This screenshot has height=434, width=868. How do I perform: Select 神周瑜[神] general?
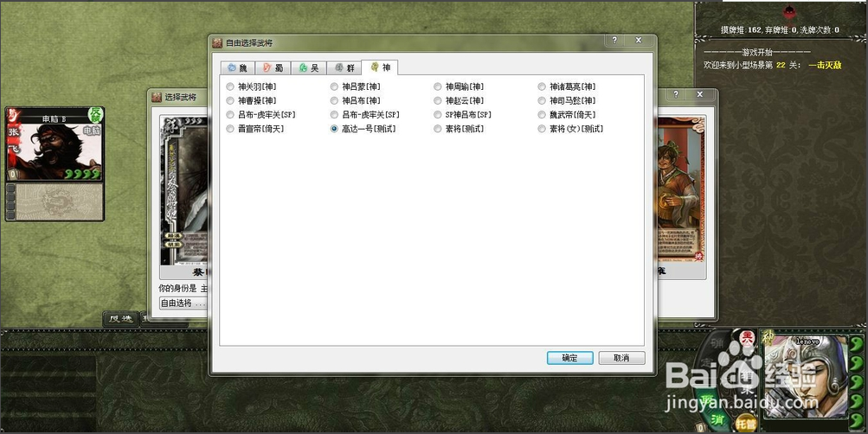pos(459,86)
